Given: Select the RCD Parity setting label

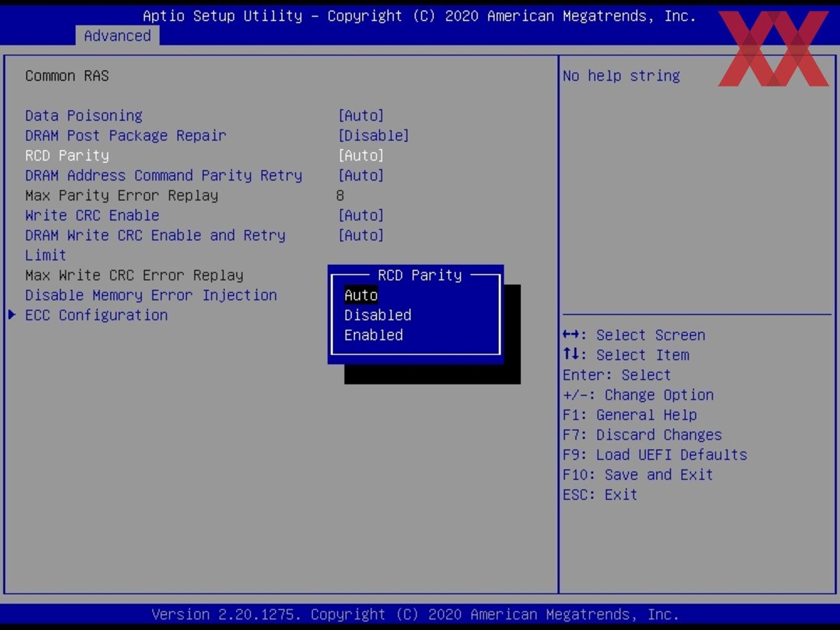Looking at the screenshot, I should click(67, 155).
